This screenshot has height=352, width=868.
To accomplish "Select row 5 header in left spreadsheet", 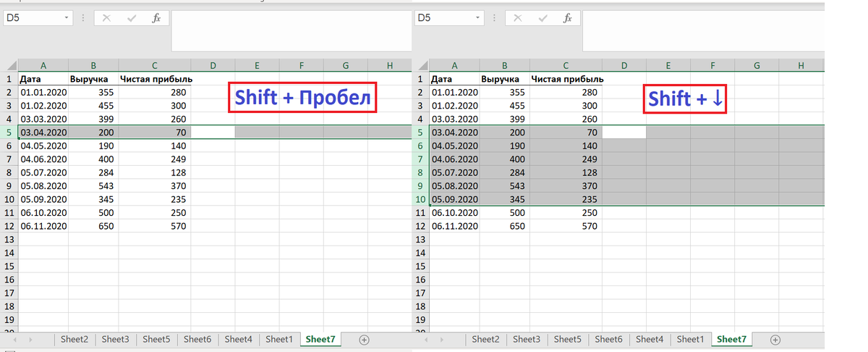I will pos(9,132).
